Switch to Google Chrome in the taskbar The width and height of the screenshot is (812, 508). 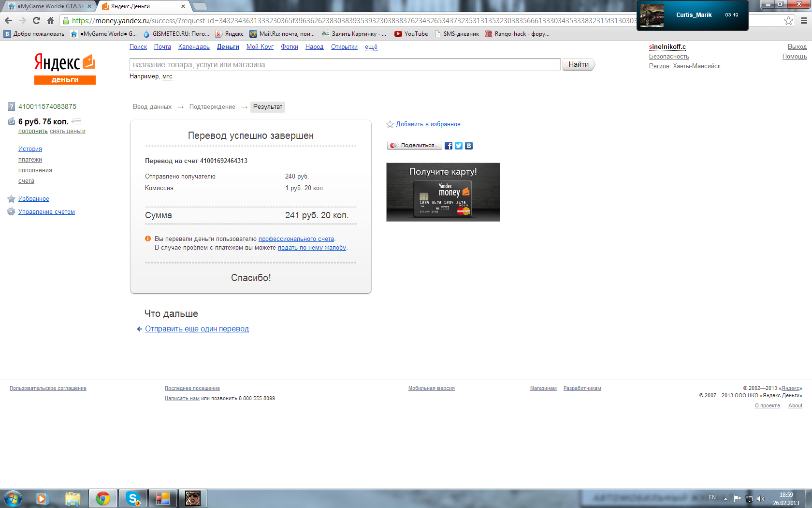103,498
